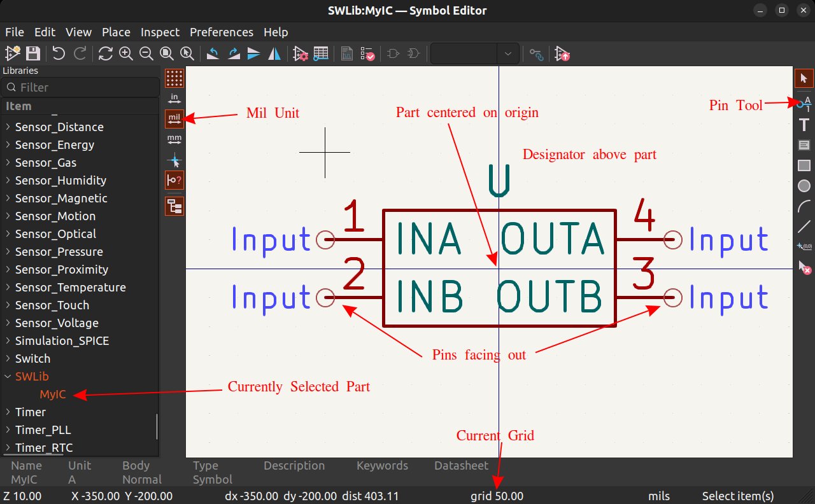Image resolution: width=815 pixels, height=504 pixels.
Task: Choose the Text tool
Action: [x=804, y=124]
